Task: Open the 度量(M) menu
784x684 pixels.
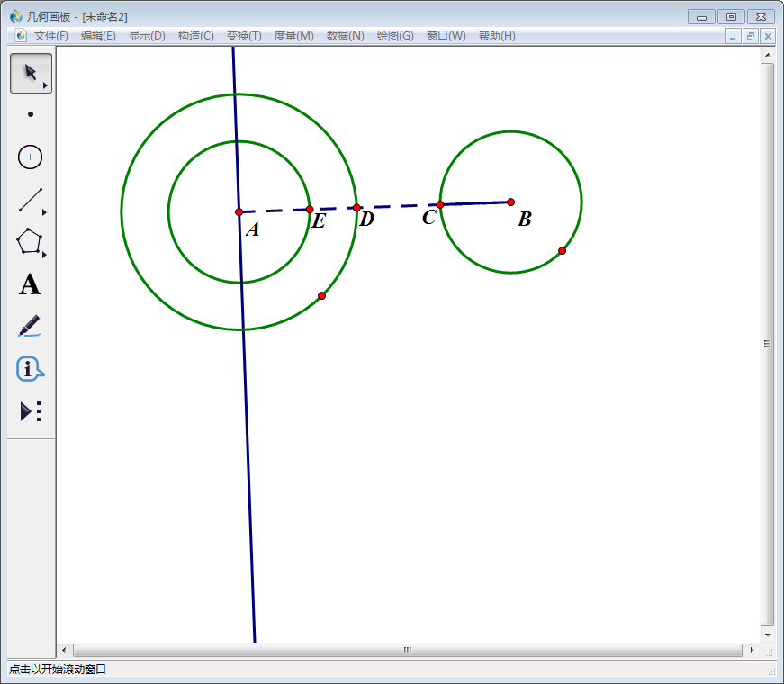Action: pos(293,36)
